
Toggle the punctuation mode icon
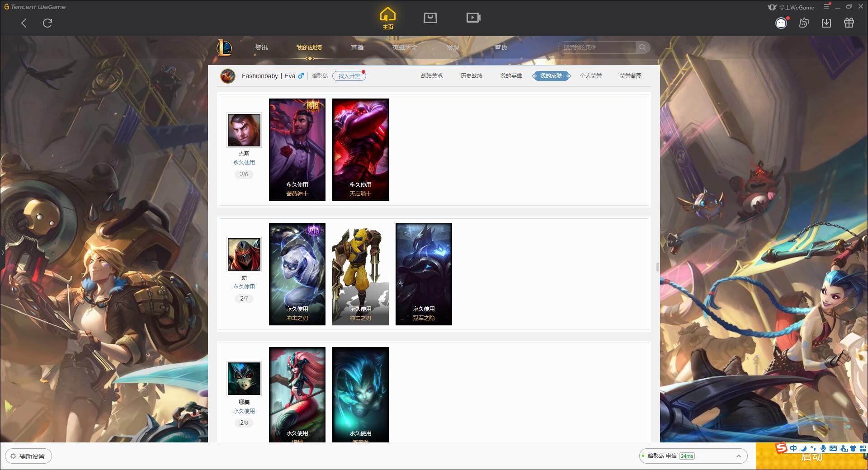pos(813,448)
